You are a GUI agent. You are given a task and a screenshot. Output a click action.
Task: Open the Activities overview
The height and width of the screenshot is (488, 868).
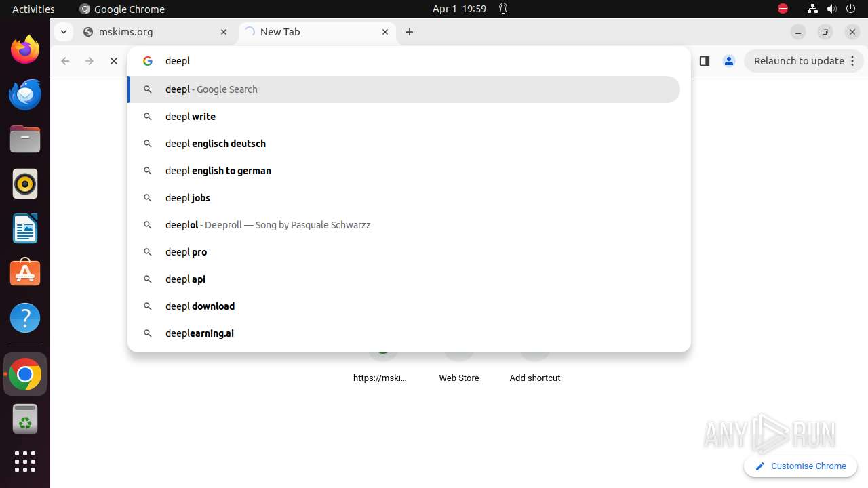click(33, 9)
